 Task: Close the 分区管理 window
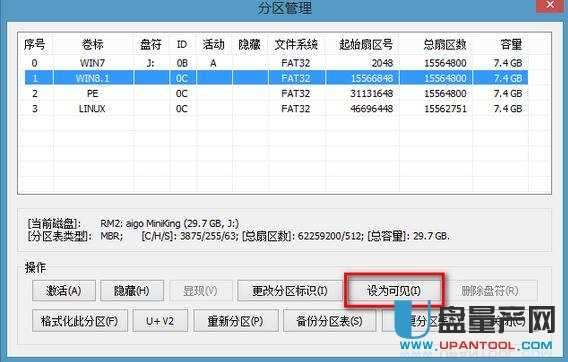551,5
